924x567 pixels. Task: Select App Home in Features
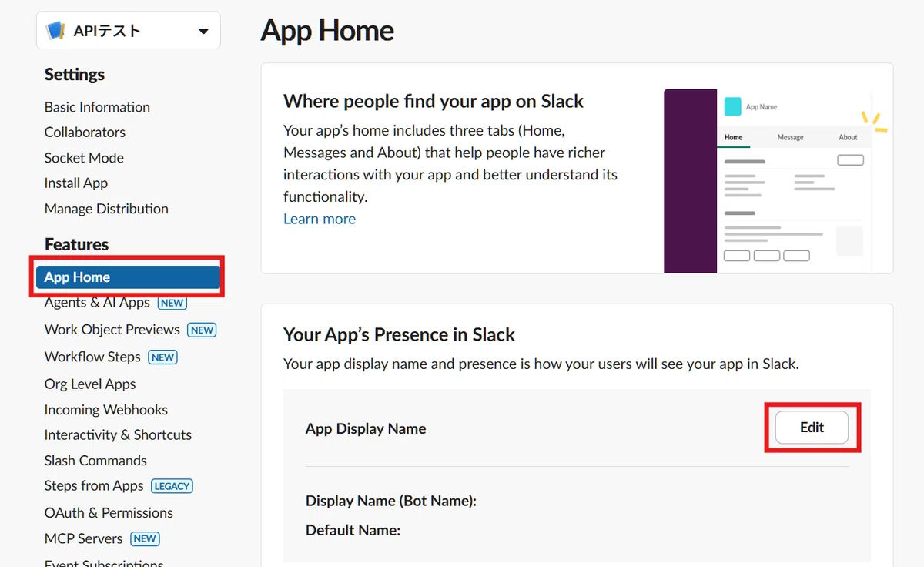[129, 277]
